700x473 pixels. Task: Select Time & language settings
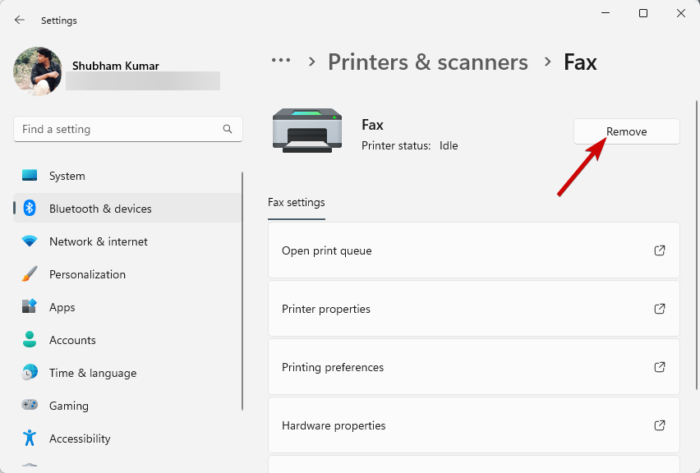(x=92, y=373)
